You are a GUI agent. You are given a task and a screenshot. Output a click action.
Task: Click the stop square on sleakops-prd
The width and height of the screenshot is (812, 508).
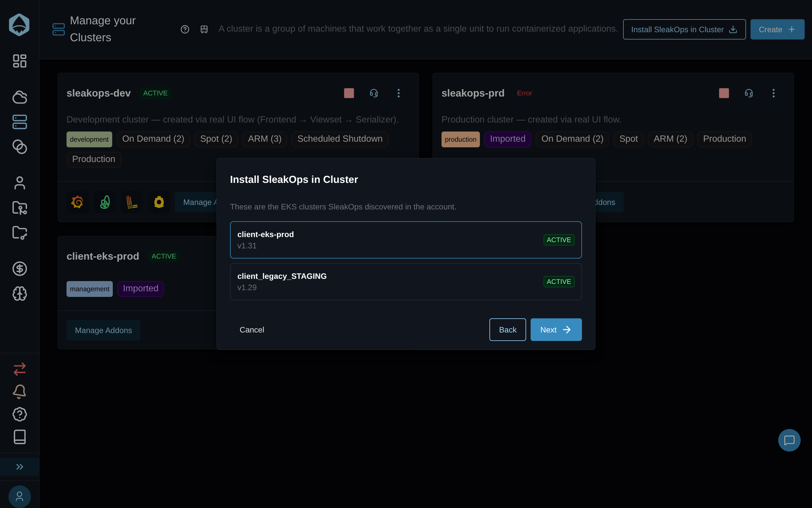[x=724, y=93]
